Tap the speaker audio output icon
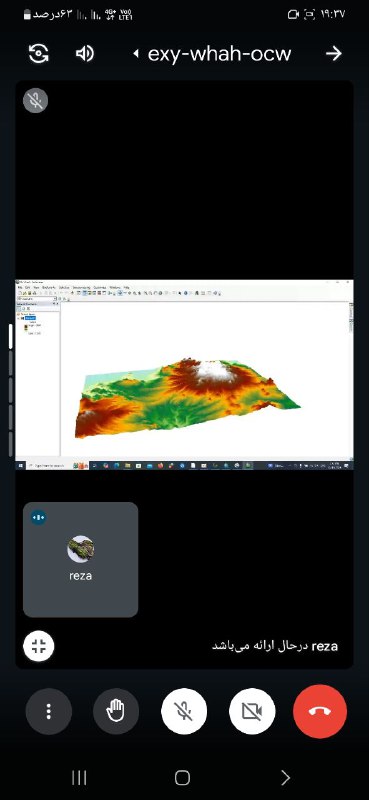369x800 pixels. pyautogui.click(x=85, y=53)
